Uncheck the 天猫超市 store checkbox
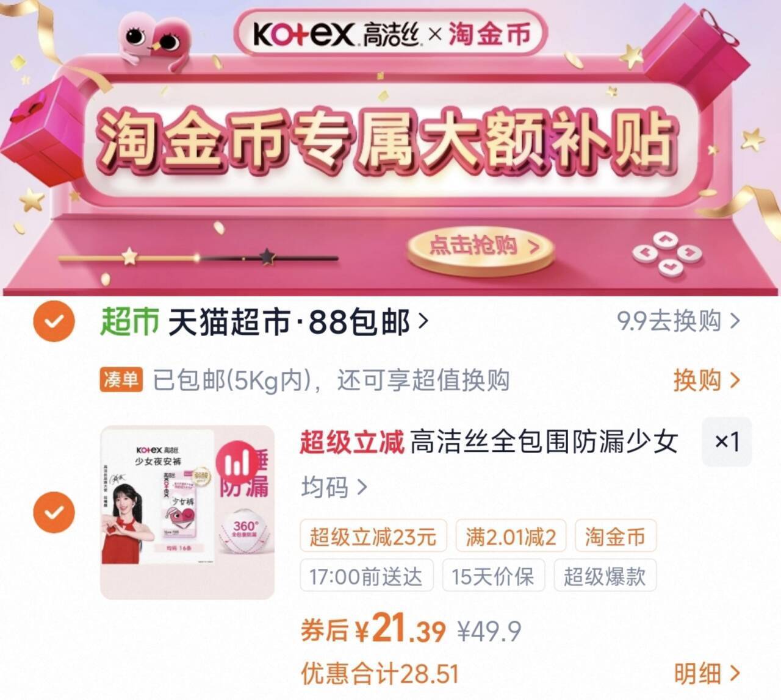Viewport: 781px width, 700px height. (54, 321)
